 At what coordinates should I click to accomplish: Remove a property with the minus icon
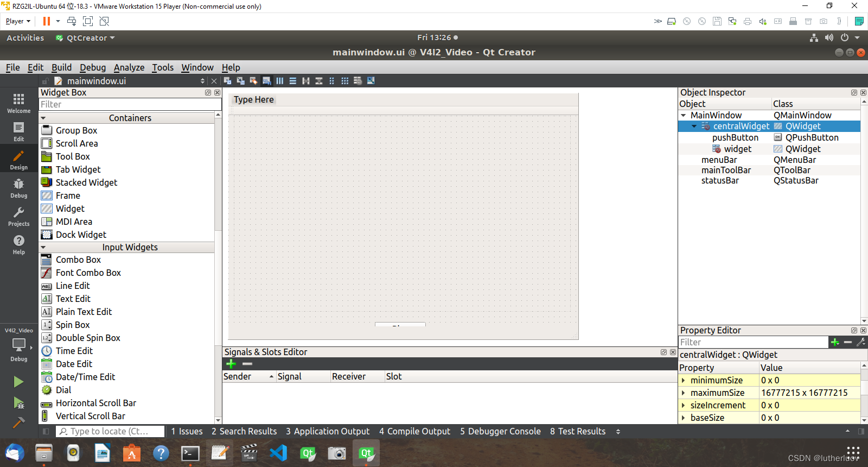(848, 342)
